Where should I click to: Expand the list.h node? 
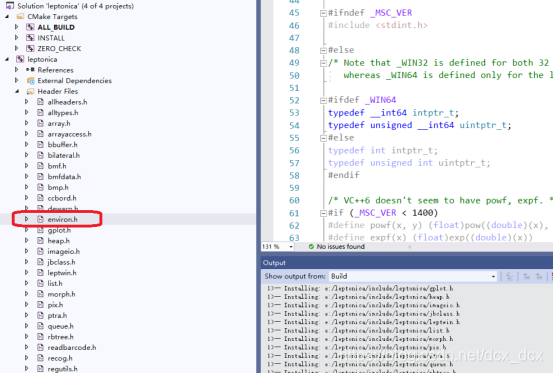pos(26,283)
